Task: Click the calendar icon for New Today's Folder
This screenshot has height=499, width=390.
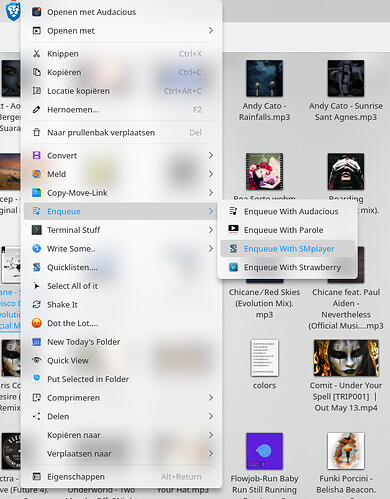Action: pos(37,342)
